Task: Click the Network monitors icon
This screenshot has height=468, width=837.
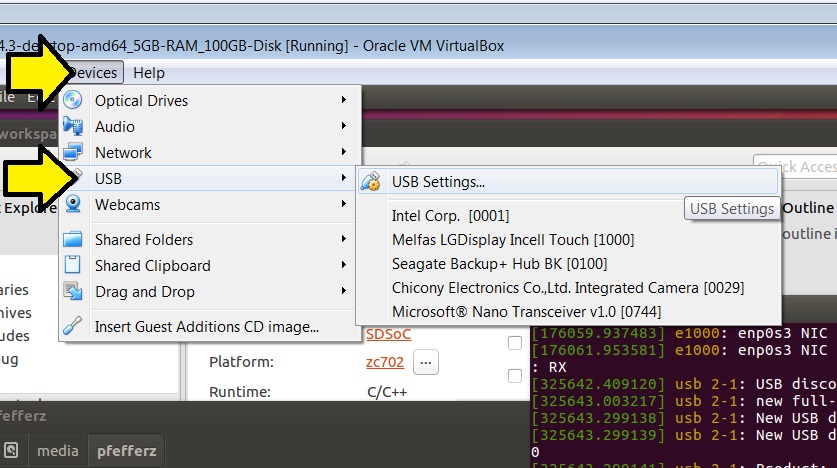Action: (73, 152)
